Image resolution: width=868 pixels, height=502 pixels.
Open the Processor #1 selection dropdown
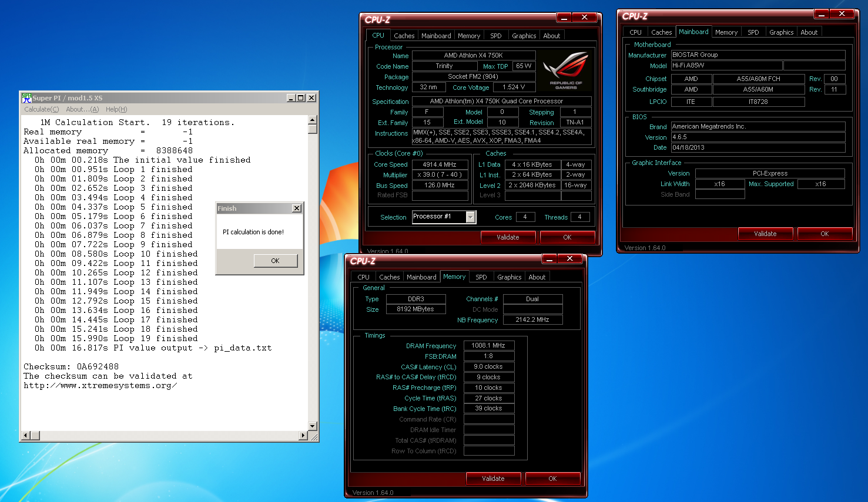point(471,217)
